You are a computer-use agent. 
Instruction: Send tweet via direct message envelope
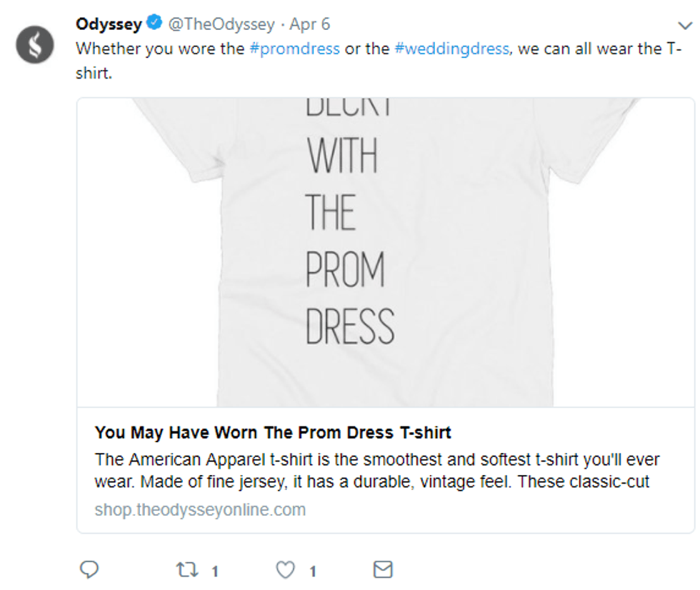(x=384, y=569)
